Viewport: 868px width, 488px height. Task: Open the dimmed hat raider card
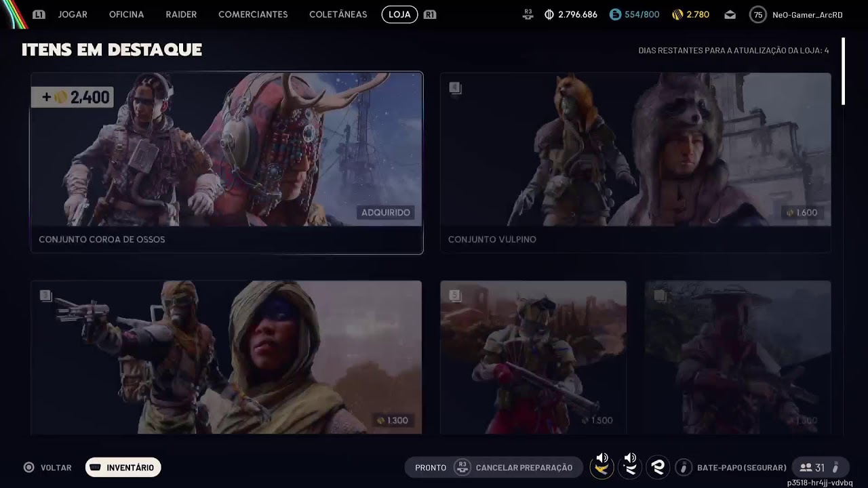(738, 357)
